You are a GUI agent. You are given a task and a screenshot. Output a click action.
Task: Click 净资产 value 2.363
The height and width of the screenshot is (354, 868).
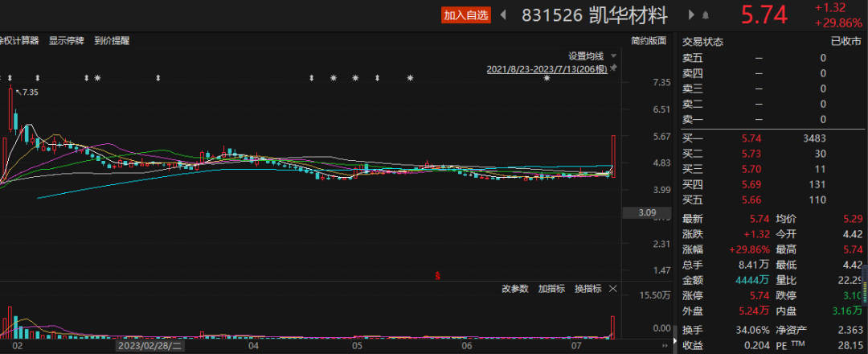click(850, 331)
